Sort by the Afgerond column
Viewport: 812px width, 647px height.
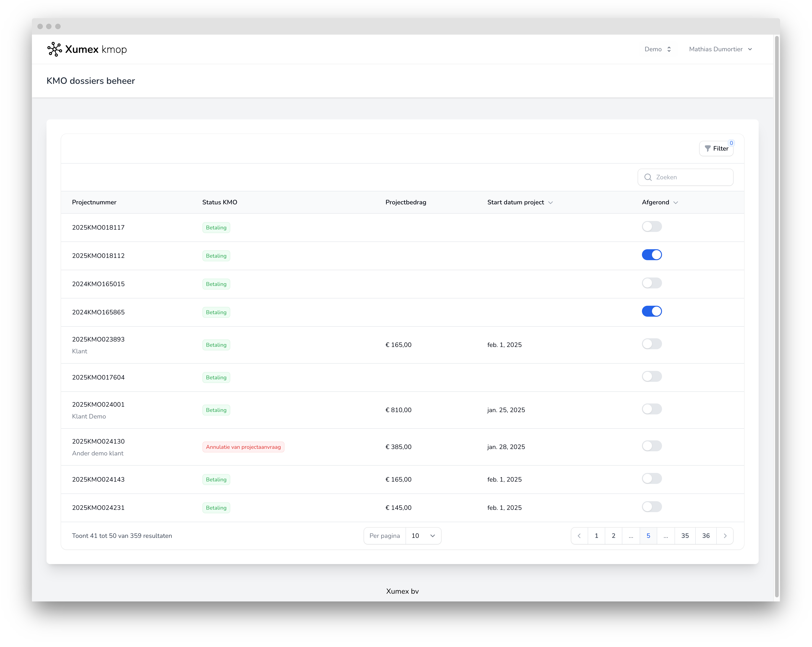(660, 202)
